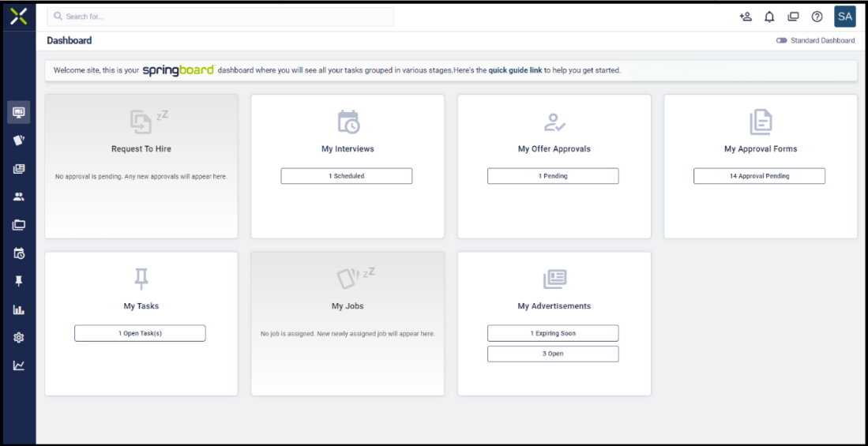Open the notifications bell
Image resolution: width=868 pixels, height=446 pixels.
click(769, 17)
